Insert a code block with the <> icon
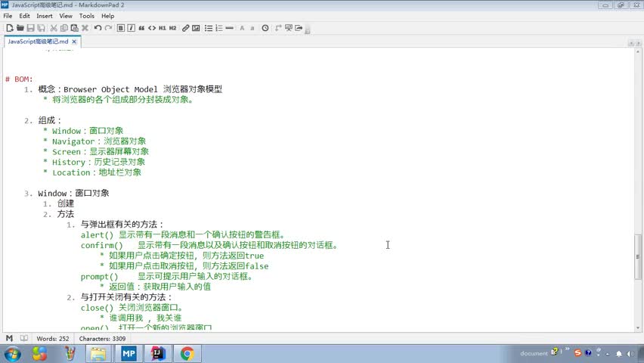This screenshot has height=363, width=644. click(x=152, y=28)
